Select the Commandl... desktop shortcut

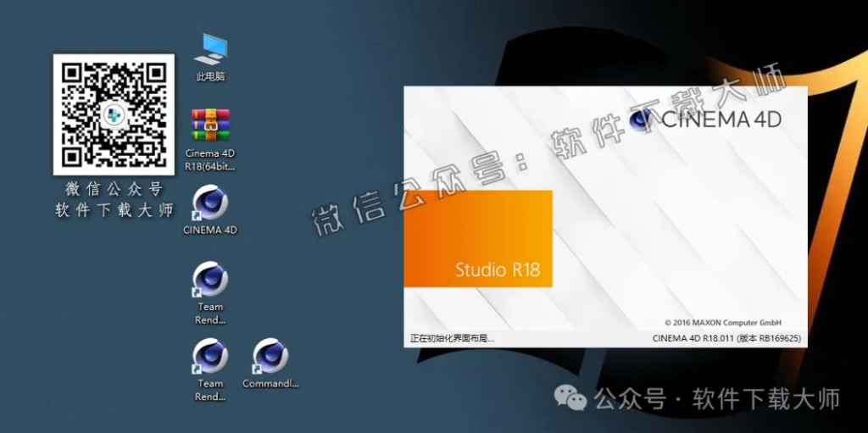[270, 364]
